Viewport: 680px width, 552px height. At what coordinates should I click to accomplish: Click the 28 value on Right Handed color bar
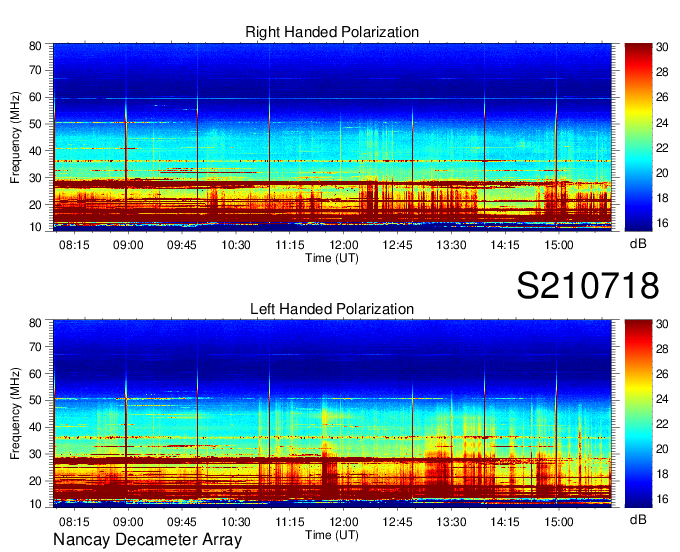(x=663, y=72)
